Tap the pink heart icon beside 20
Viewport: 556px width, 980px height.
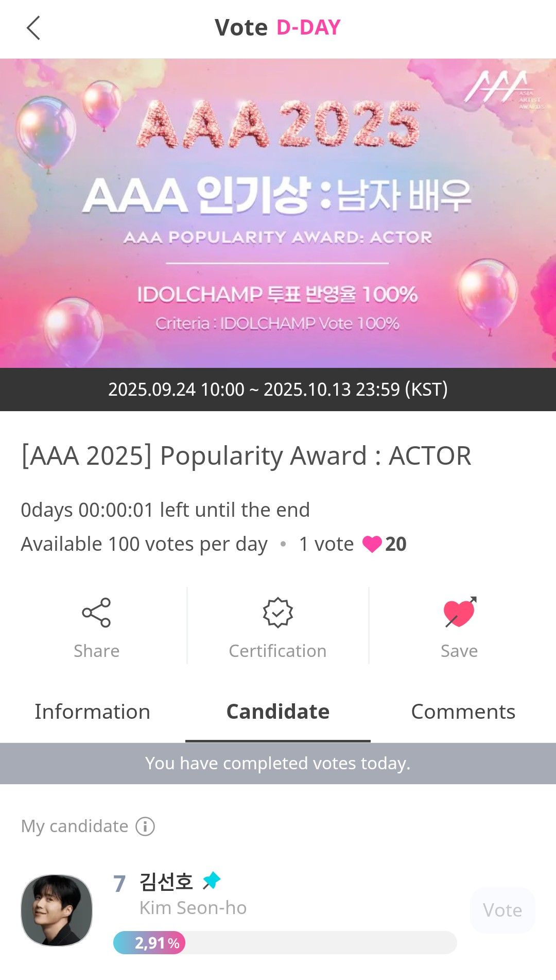[x=372, y=544]
